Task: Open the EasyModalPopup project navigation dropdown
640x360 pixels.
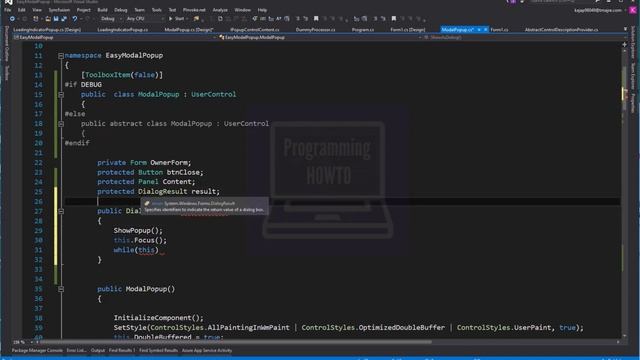Action: [x=114, y=37]
